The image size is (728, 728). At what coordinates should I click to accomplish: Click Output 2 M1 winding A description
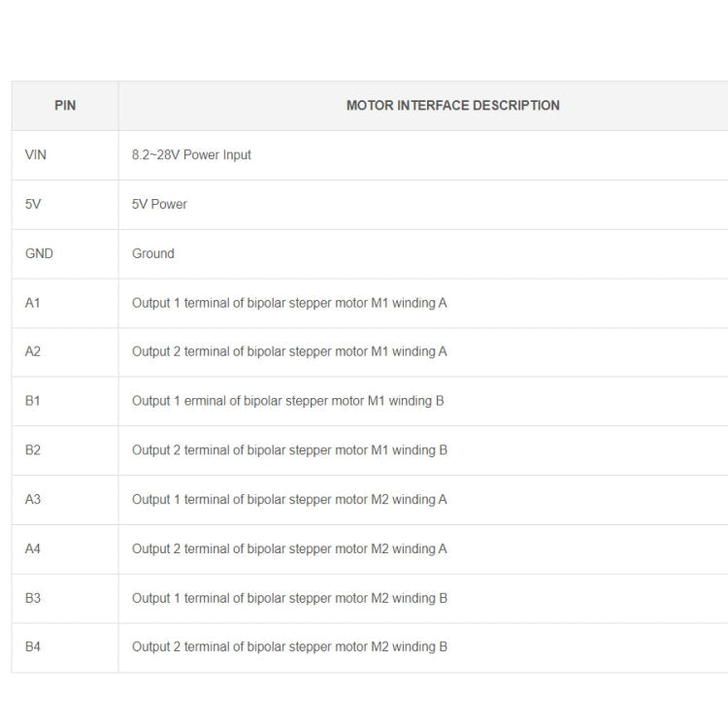click(289, 351)
